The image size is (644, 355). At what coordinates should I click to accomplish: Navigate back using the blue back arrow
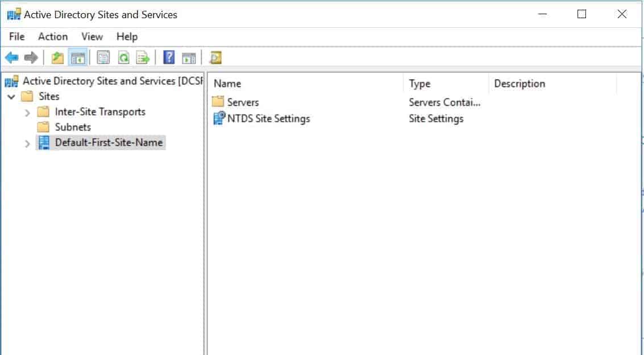click(x=11, y=57)
